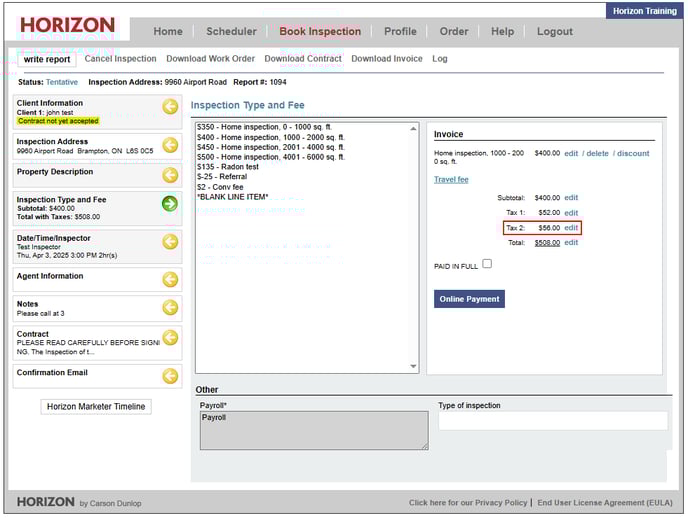The height and width of the screenshot is (518, 688).
Task: Click the yellow arrow beside Property Description
Action: (x=170, y=175)
